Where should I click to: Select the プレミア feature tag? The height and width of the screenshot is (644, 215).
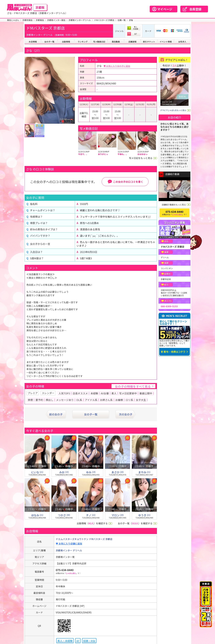tap(33, 393)
